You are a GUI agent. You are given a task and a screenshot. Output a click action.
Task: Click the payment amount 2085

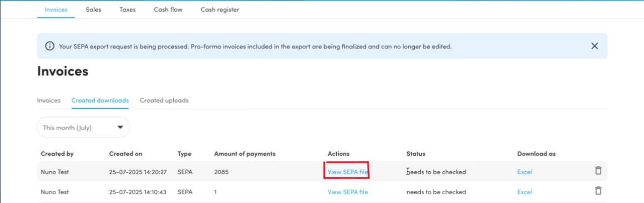point(221,172)
